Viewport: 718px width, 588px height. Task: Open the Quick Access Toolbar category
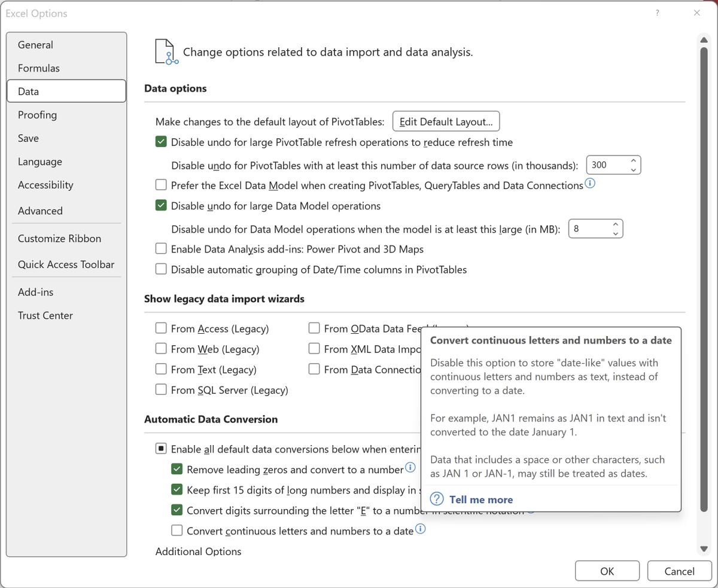point(66,264)
